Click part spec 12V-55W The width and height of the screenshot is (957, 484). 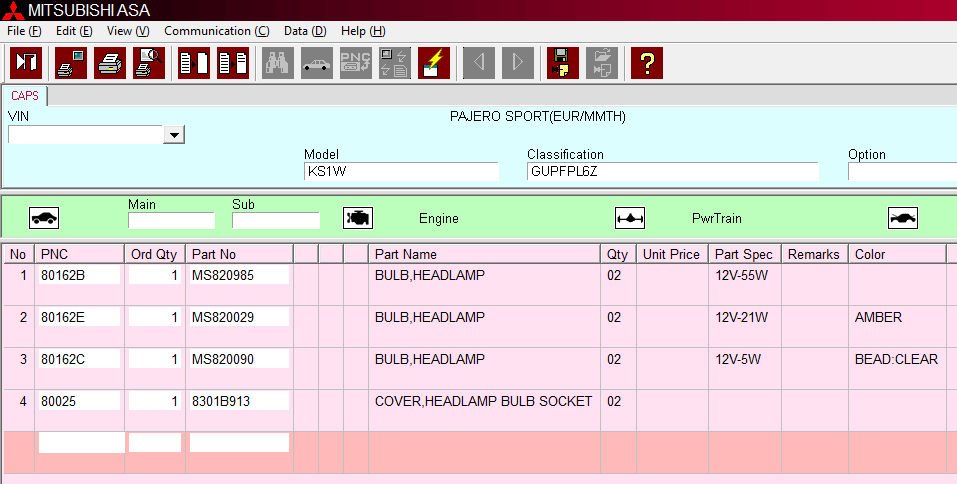coord(742,275)
